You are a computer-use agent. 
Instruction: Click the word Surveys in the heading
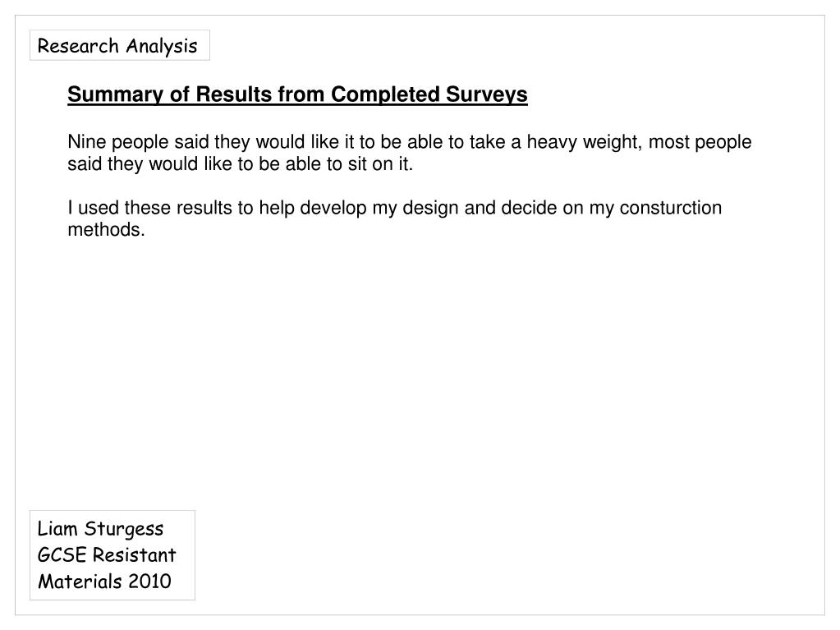click(x=486, y=94)
